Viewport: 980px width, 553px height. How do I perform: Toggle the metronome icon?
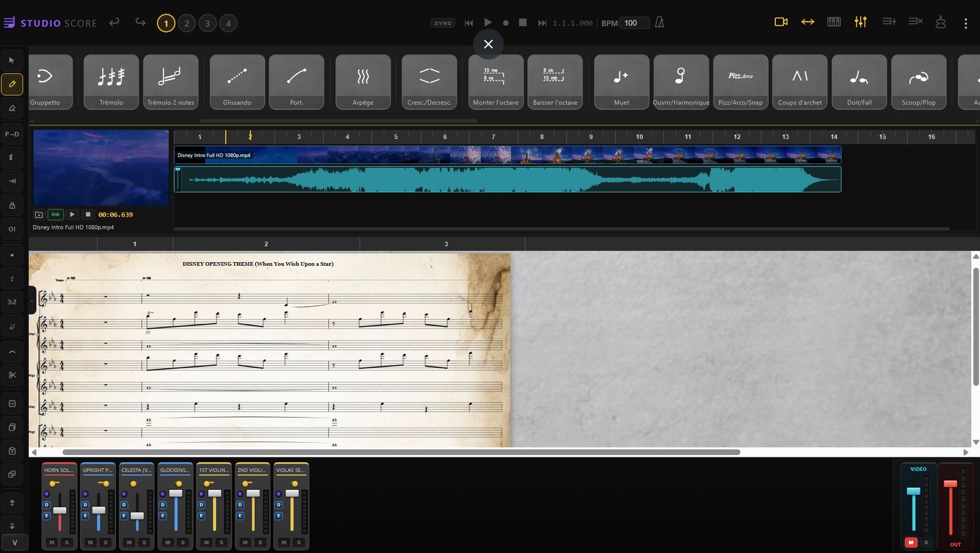[x=659, y=22]
